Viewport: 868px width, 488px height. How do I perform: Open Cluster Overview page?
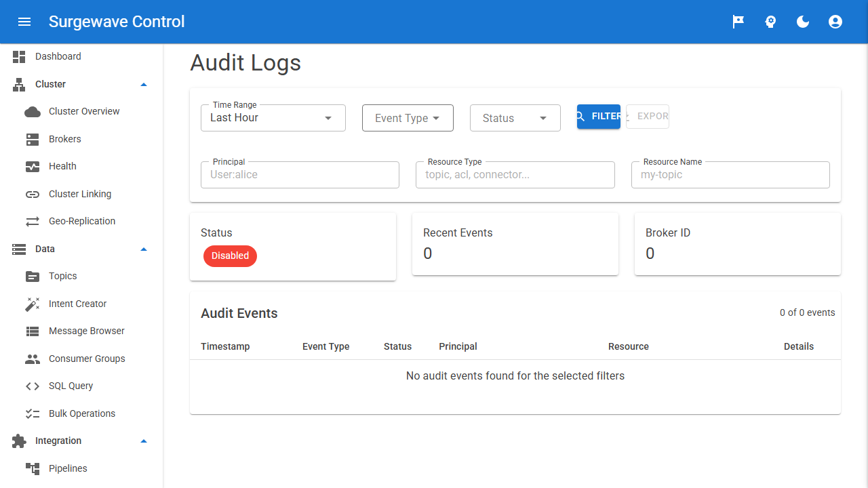[x=81, y=112]
